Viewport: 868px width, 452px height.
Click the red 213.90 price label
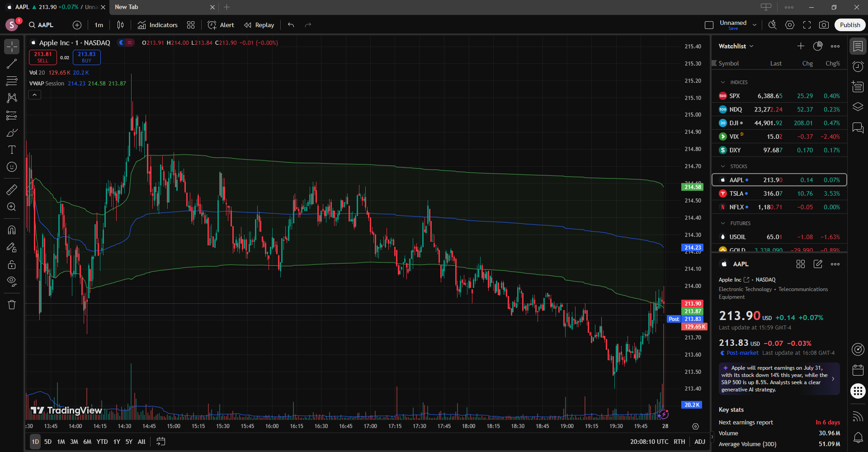point(692,304)
